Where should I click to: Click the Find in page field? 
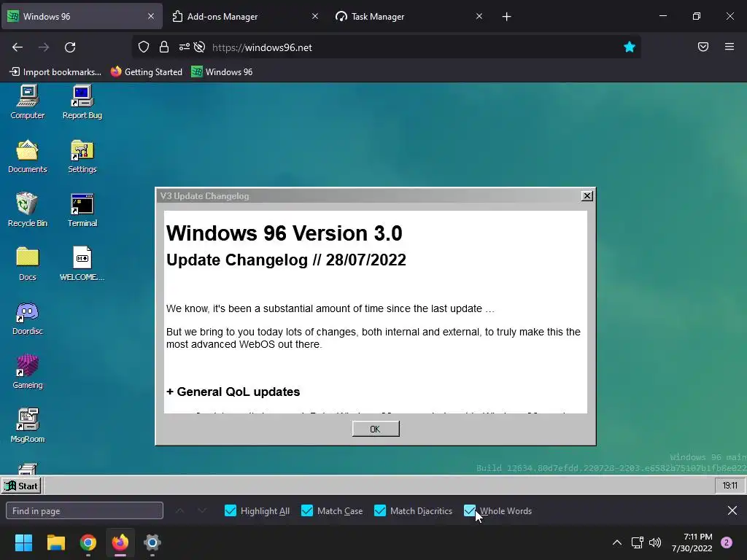85,511
